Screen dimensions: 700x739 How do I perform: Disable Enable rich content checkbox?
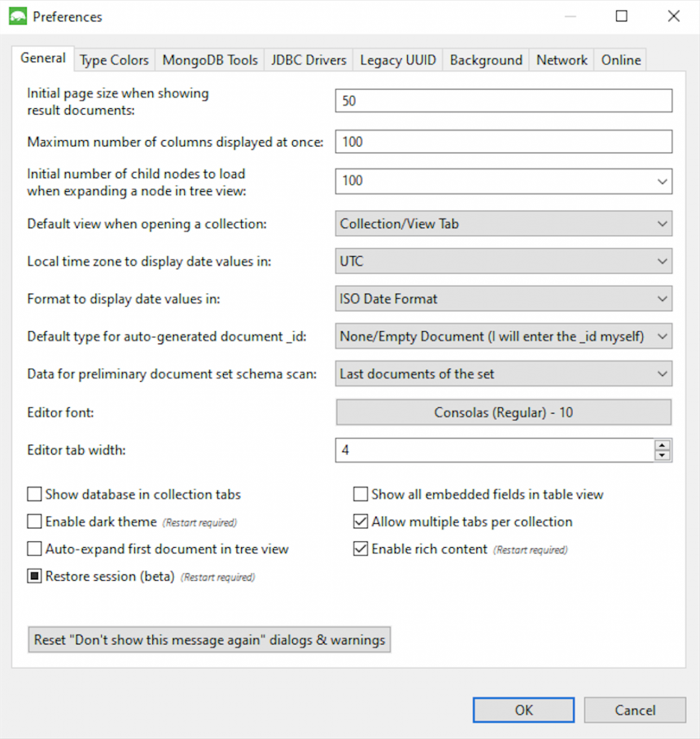tap(361, 548)
